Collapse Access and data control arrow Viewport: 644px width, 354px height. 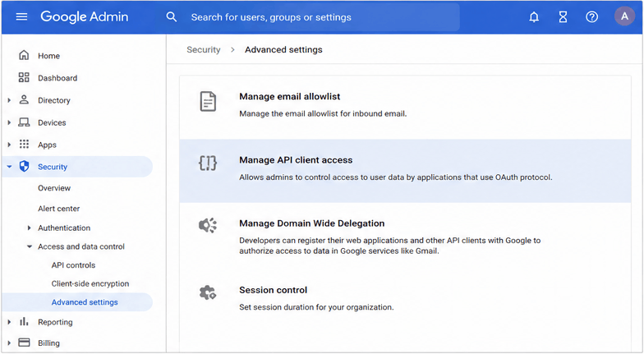[x=30, y=246]
